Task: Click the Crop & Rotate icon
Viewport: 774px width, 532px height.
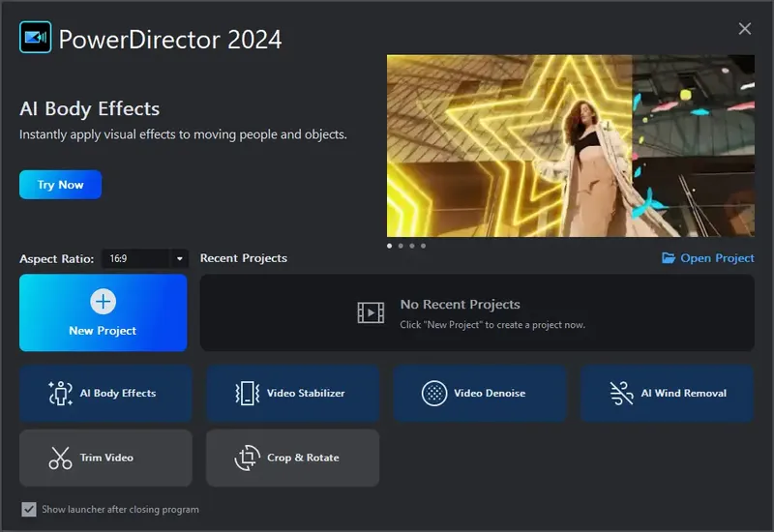Action: tap(248, 458)
